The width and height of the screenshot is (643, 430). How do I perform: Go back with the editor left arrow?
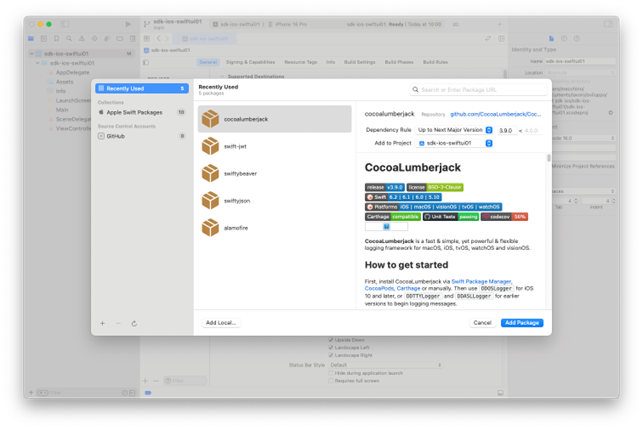159,39
